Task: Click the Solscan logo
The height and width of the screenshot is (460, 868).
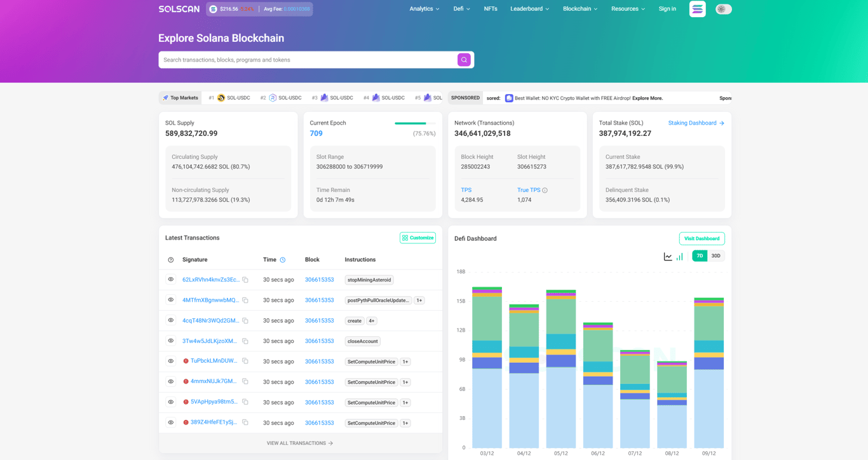Action: (x=179, y=9)
